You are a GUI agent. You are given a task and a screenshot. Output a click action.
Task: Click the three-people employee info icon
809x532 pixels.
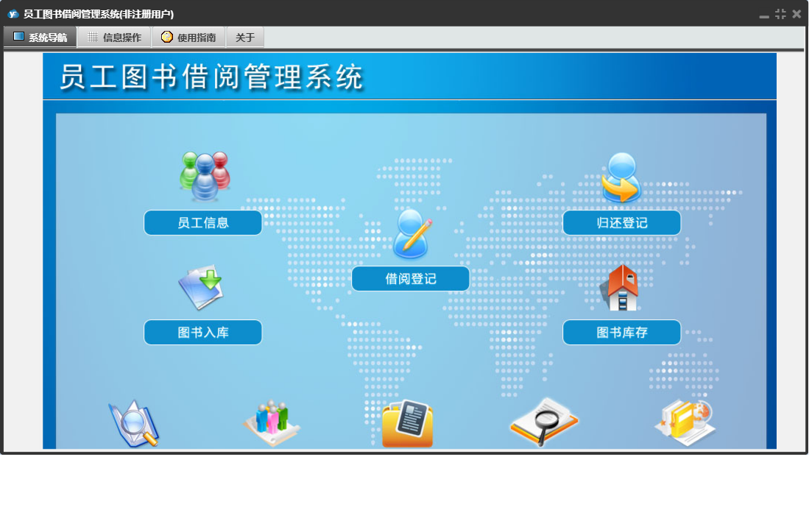pos(205,177)
